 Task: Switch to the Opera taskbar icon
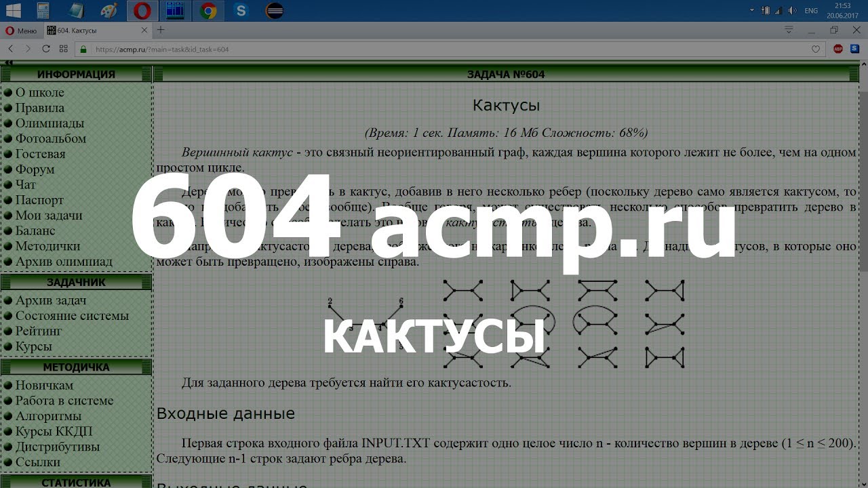[142, 11]
